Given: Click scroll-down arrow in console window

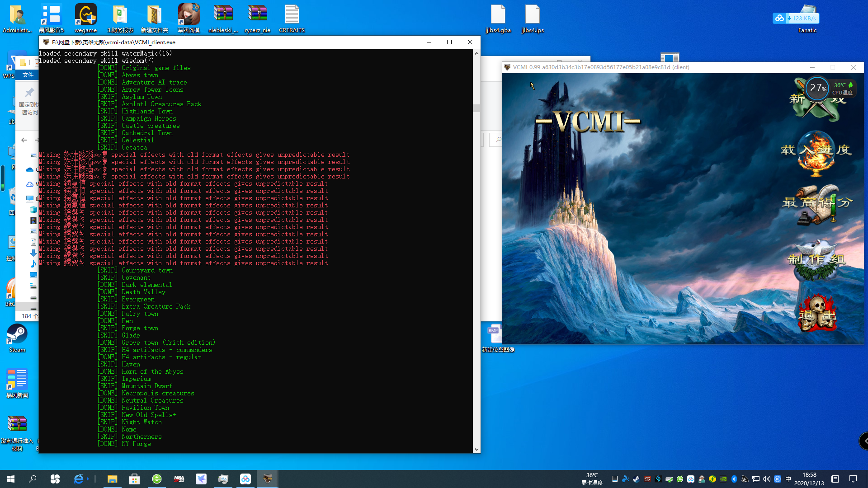Looking at the screenshot, I should pos(476,450).
